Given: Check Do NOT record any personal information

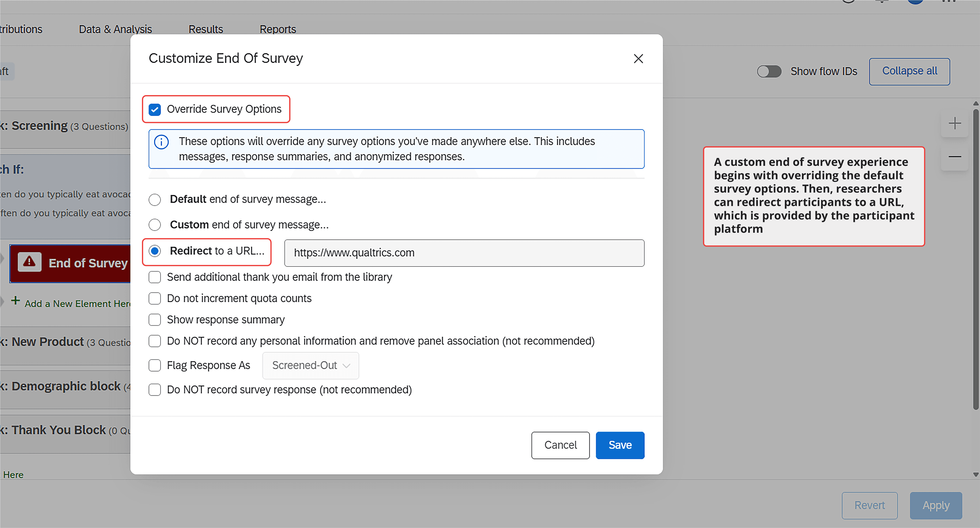Looking at the screenshot, I should (154, 341).
